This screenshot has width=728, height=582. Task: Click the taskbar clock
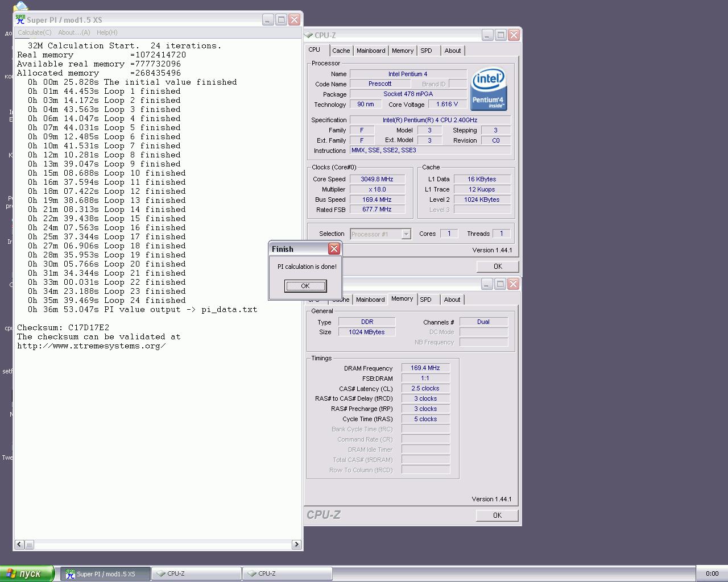coord(712,574)
